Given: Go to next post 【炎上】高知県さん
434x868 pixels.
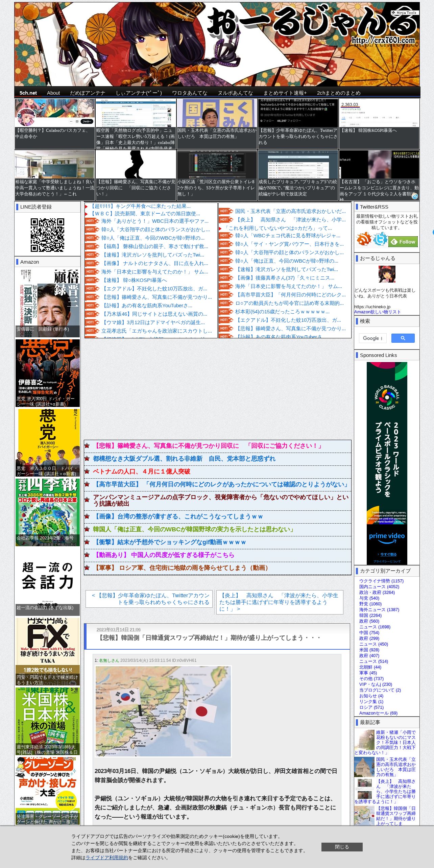Looking at the screenshot, I should pyautogui.click(x=280, y=602).
